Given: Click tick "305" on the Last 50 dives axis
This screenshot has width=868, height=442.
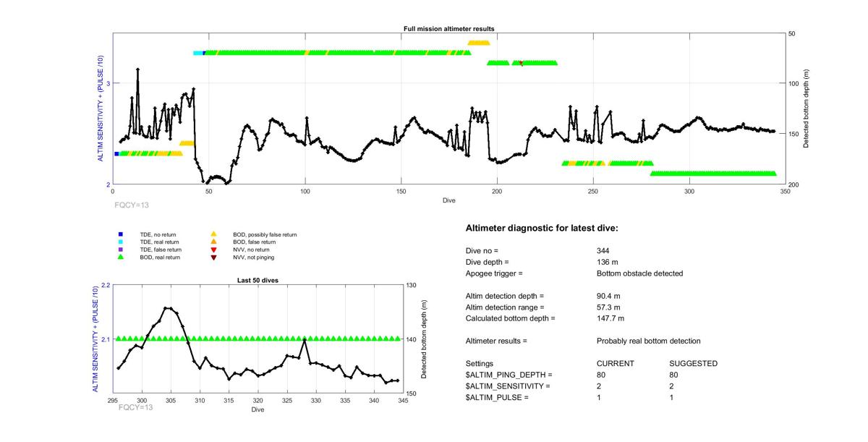Looking at the screenshot, I should [x=171, y=401].
